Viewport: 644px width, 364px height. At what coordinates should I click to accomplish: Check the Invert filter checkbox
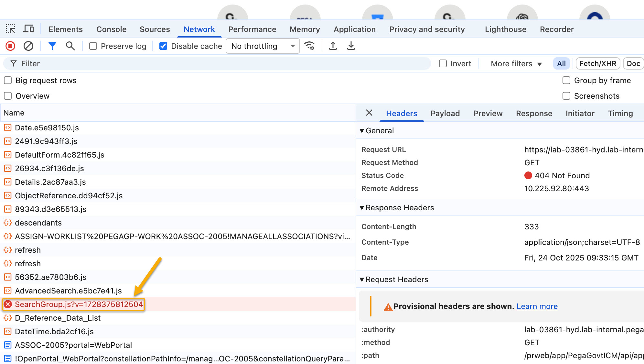[443, 63]
